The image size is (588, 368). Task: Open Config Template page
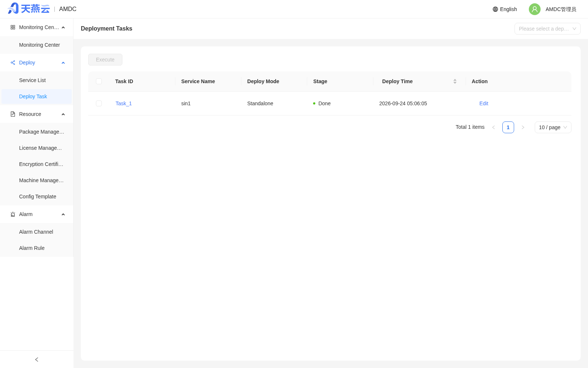point(37,197)
